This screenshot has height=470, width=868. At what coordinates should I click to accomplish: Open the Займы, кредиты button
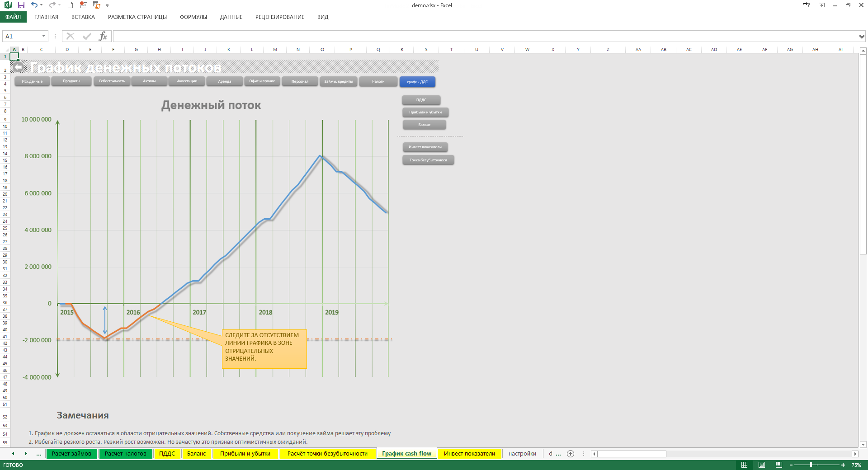pos(338,81)
